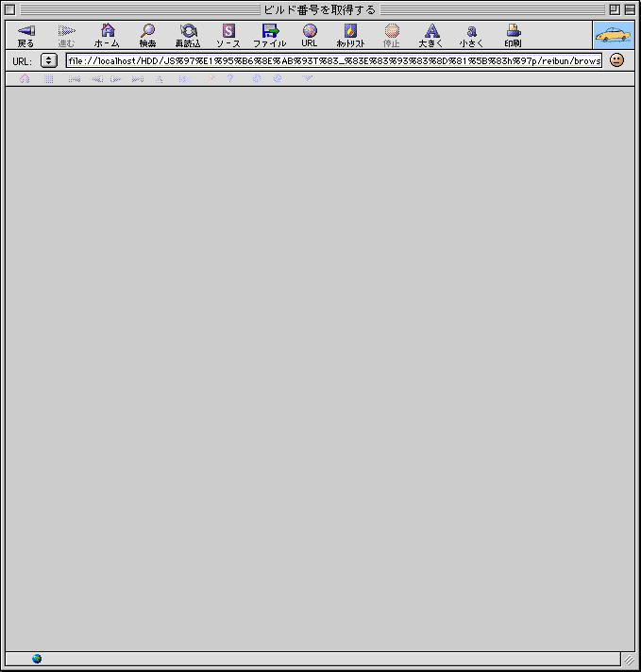Click the first-page arrow in link bar
641x672 pixels.
point(75,79)
